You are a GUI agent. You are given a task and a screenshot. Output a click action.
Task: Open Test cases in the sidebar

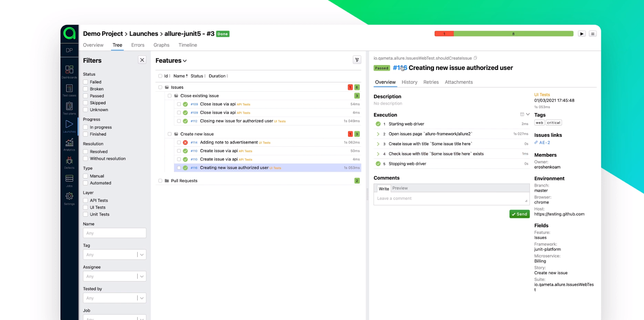pyautogui.click(x=69, y=90)
